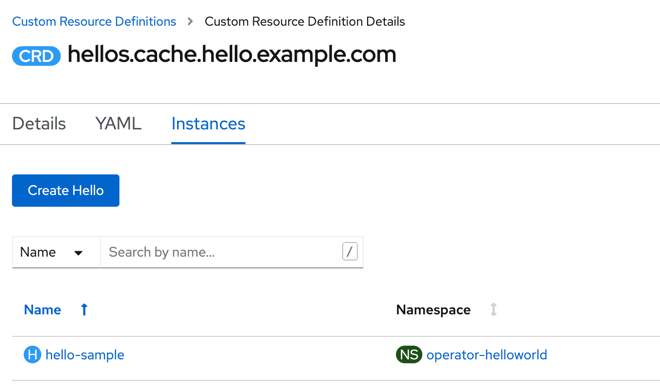Open the YAML tab
The width and height of the screenshot is (660, 388).
118,124
